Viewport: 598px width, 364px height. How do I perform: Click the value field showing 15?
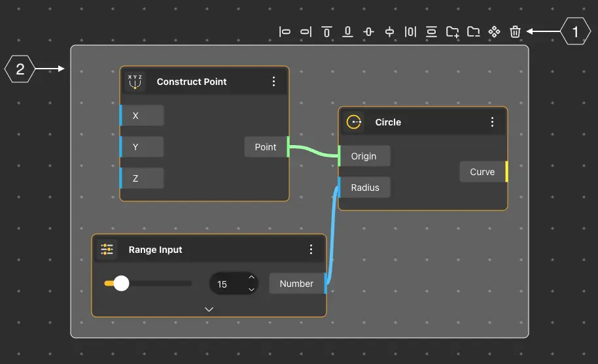(x=234, y=284)
